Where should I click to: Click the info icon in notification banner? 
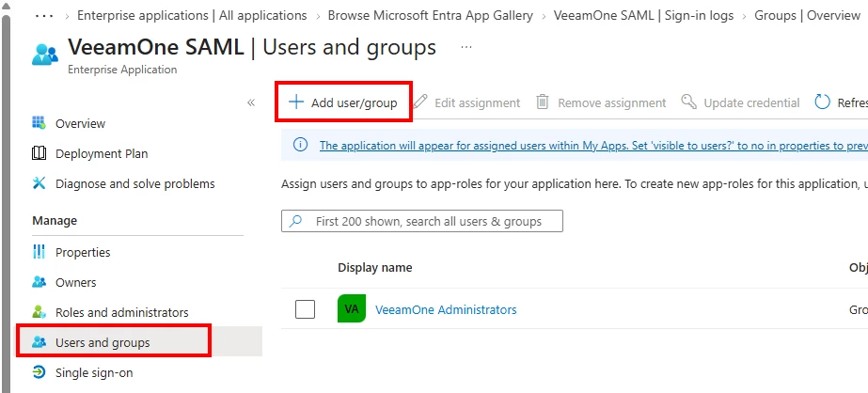pos(300,145)
